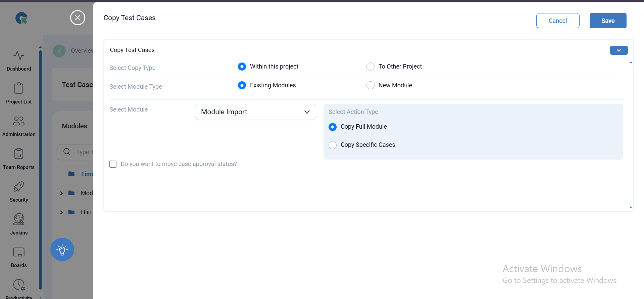The height and width of the screenshot is (299, 644).
Task: Enable move case approval status checkbox
Action: 113,164
